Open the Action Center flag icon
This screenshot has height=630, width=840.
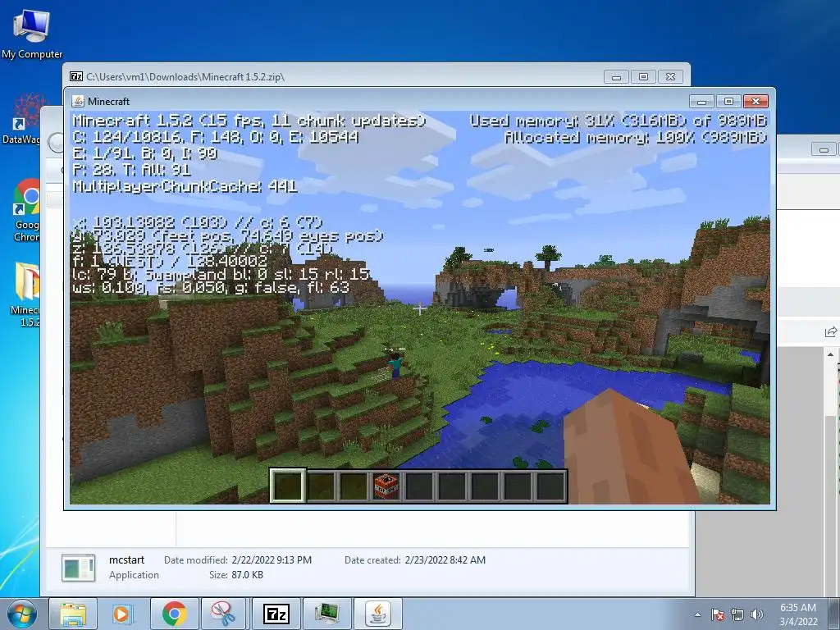tap(718, 614)
